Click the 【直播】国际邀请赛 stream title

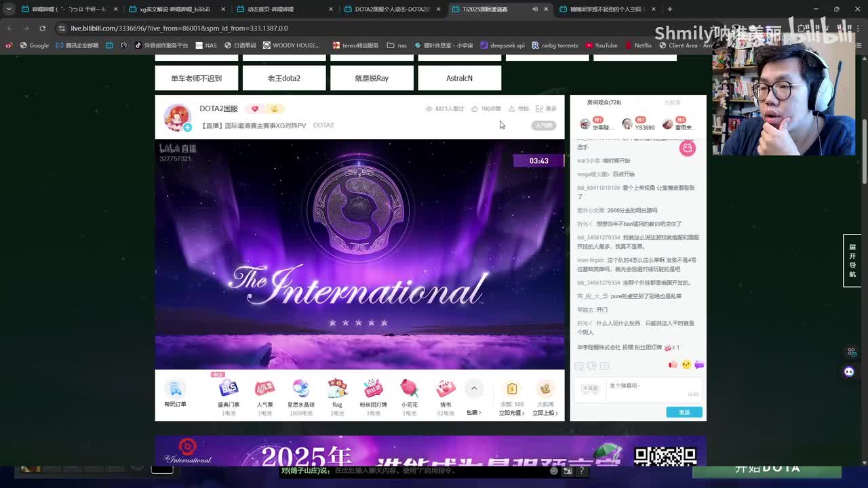point(252,125)
